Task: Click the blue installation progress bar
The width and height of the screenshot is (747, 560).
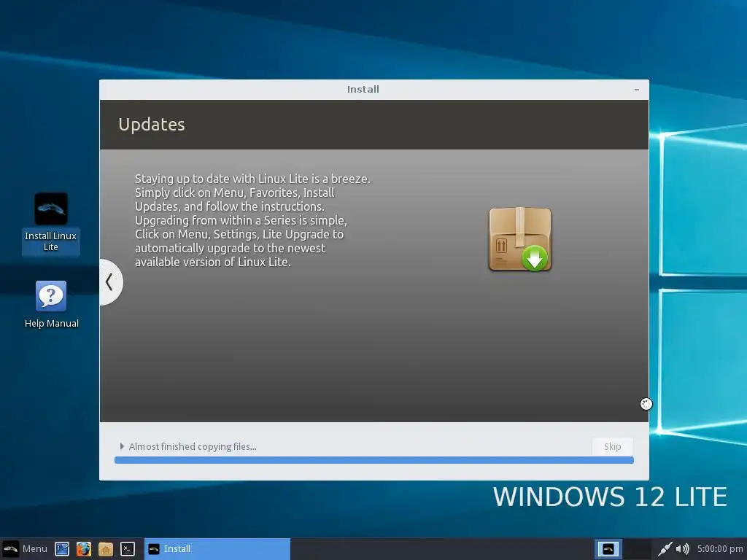Action: 374,460
